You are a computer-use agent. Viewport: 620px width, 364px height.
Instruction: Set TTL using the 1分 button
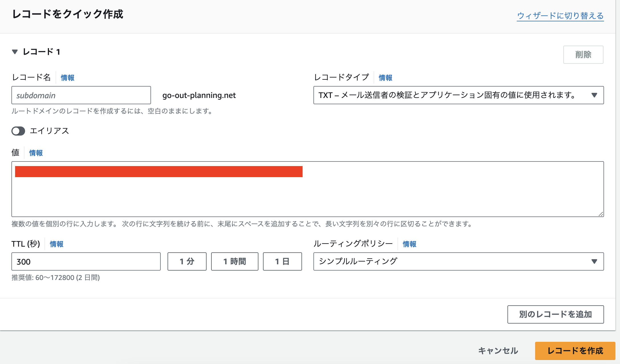pyautogui.click(x=187, y=261)
